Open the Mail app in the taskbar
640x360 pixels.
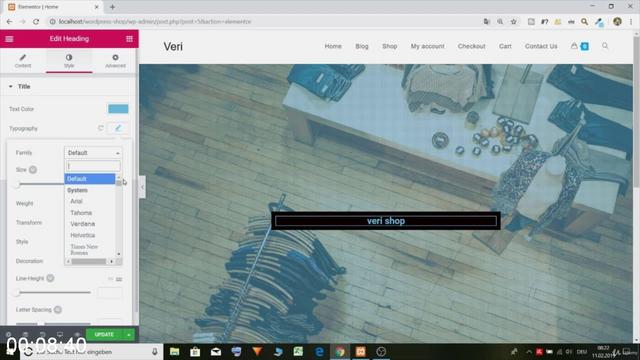pyautogui.click(x=216, y=351)
